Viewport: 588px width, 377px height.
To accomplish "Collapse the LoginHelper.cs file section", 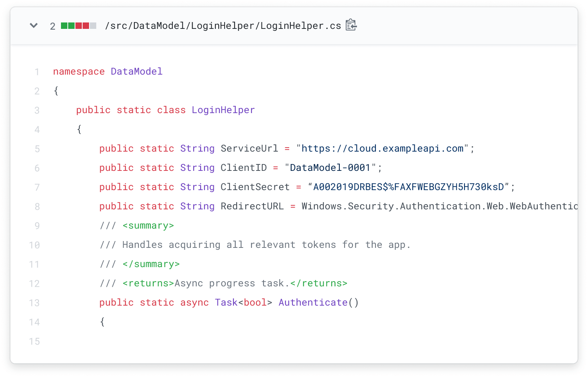I will click(x=34, y=25).
